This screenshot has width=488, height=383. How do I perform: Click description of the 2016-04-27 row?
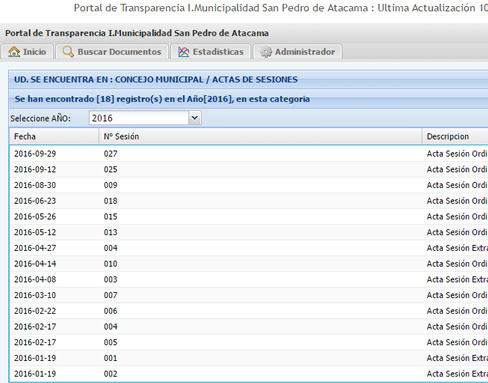(x=457, y=248)
